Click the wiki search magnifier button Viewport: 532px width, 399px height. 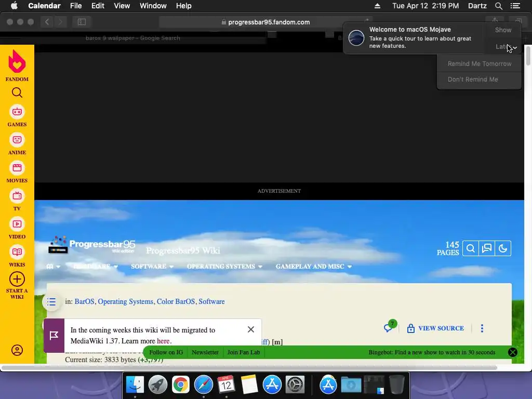tap(471, 248)
